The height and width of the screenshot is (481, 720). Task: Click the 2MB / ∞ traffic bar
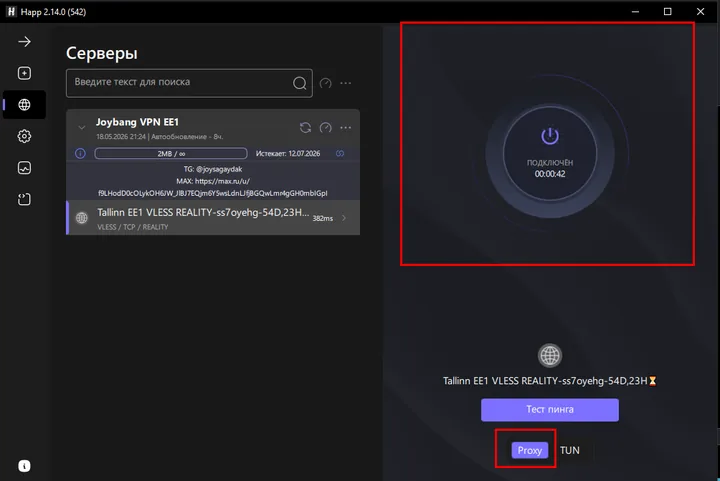tap(171, 153)
